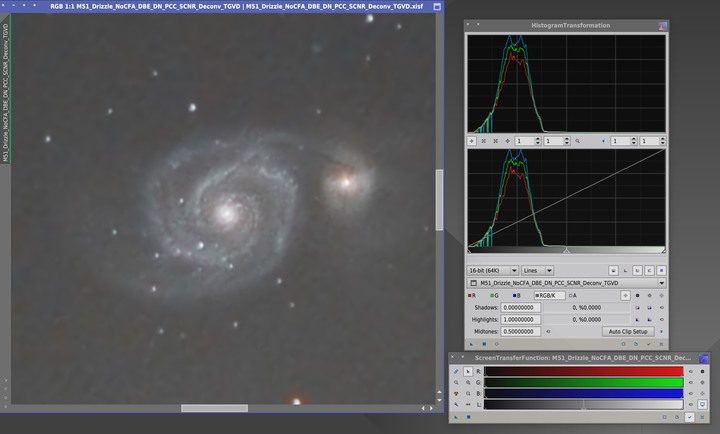
Task: Click the histogram zoom magnifier icon
Action: (x=577, y=141)
